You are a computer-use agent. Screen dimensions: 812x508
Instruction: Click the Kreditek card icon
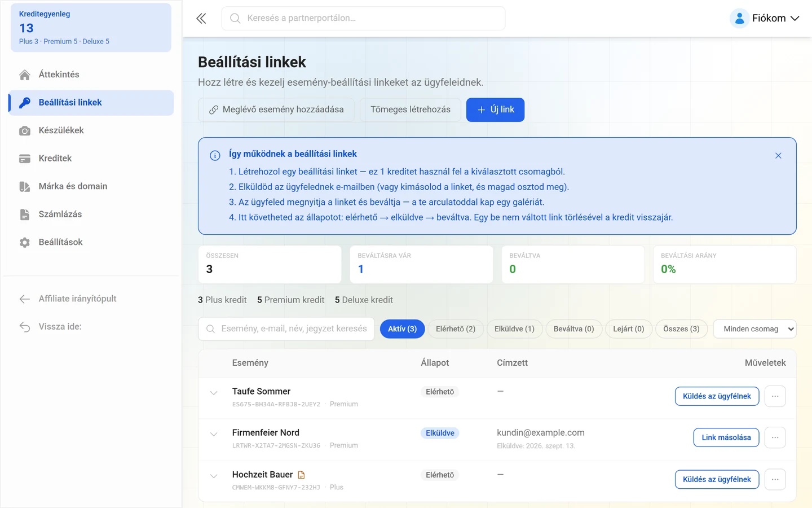point(25,159)
